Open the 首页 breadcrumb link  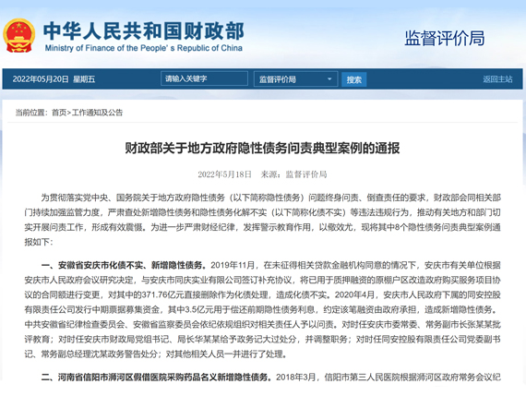59,113
